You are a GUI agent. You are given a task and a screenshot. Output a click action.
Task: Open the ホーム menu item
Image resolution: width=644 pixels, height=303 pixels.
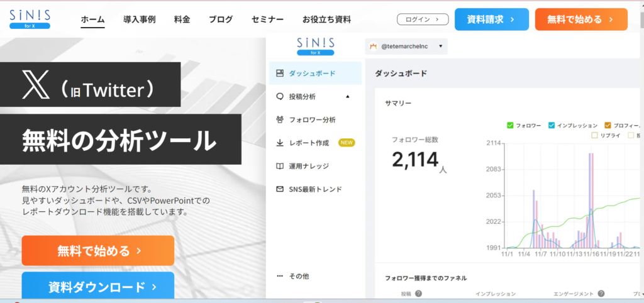point(93,19)
